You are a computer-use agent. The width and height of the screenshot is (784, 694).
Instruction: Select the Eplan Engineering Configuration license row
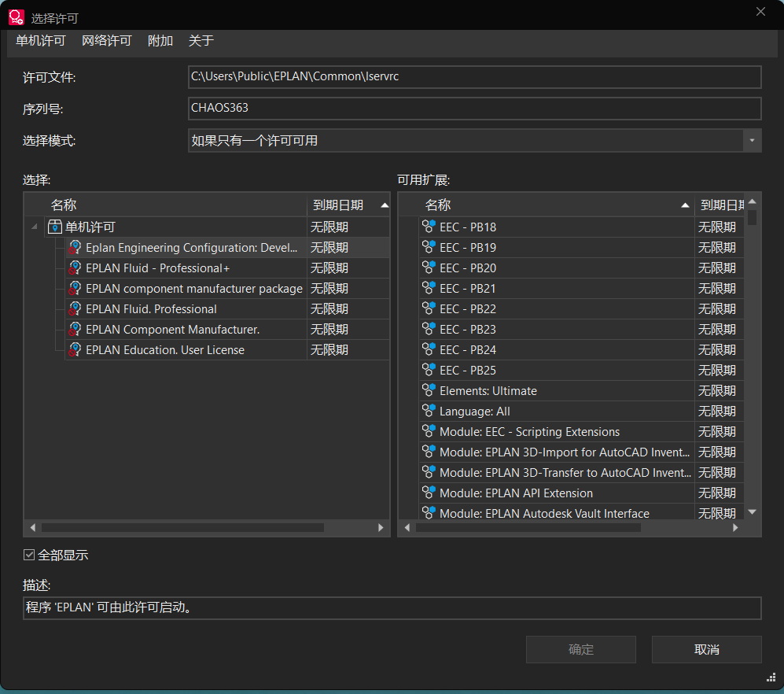[193, 248]
